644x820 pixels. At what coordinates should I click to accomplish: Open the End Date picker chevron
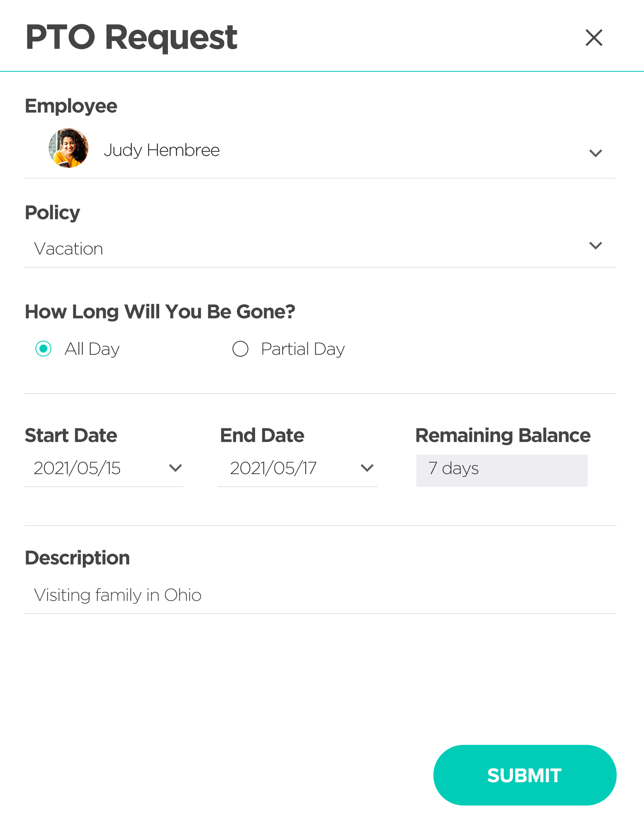367,468
